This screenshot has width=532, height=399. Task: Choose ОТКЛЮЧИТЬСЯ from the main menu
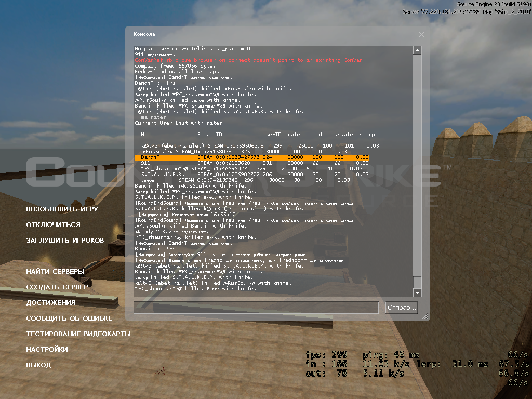pos(54,224)
